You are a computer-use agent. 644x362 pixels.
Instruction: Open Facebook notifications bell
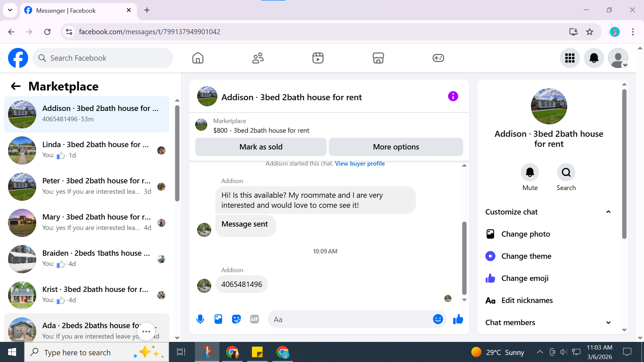click(594, 58)
